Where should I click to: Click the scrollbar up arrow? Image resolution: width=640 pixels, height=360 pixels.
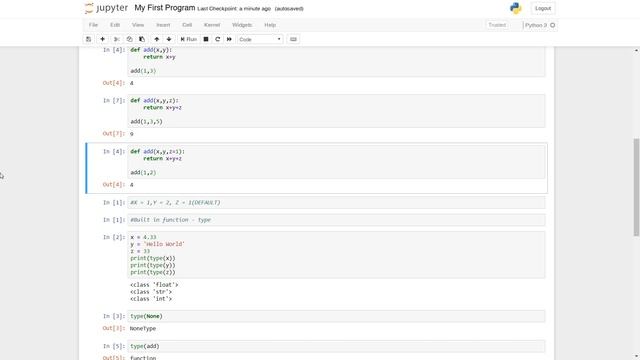coord(636,50)
